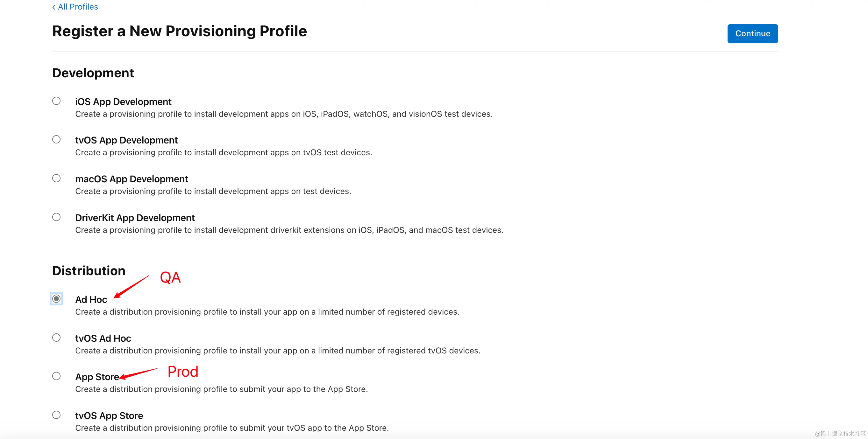Select macOS App Development radio button
This screenshot has height=439, width=868.
(x=56, y=178)
